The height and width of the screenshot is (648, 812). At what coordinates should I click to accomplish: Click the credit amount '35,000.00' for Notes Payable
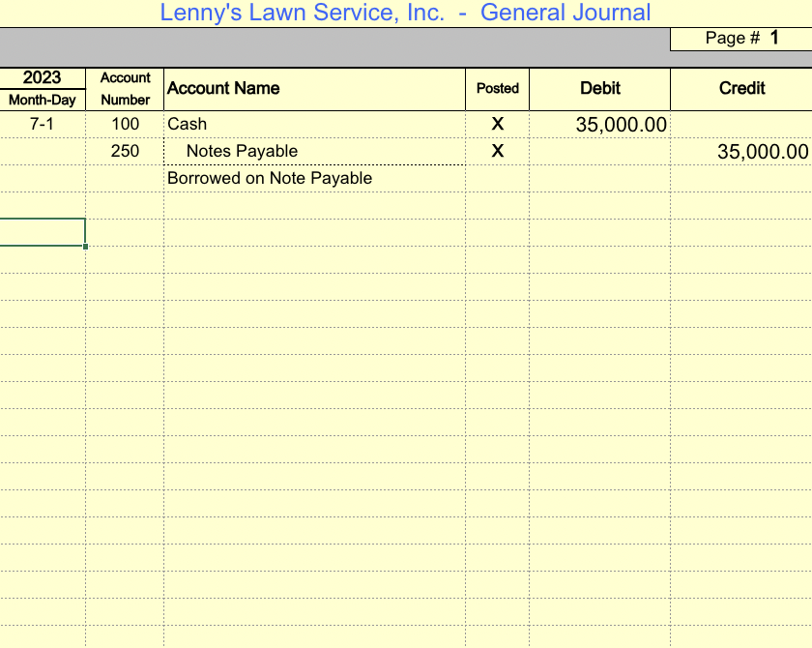pos(741,151)
